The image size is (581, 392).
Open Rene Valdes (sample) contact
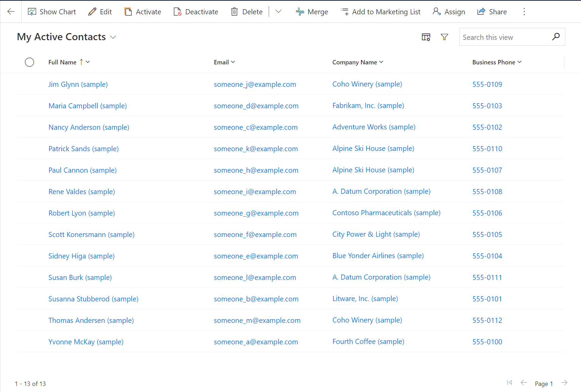[x=82, y=191]
